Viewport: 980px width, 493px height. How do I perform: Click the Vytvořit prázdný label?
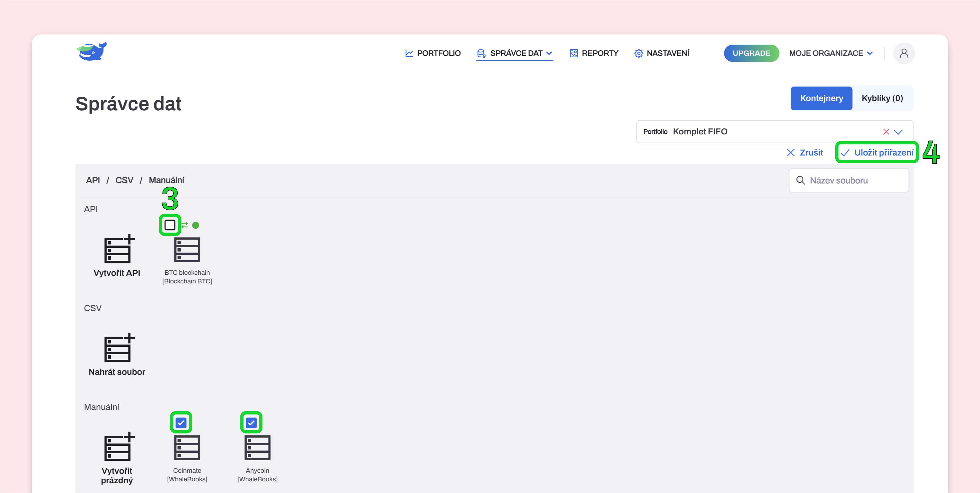[x=117, y=475]
